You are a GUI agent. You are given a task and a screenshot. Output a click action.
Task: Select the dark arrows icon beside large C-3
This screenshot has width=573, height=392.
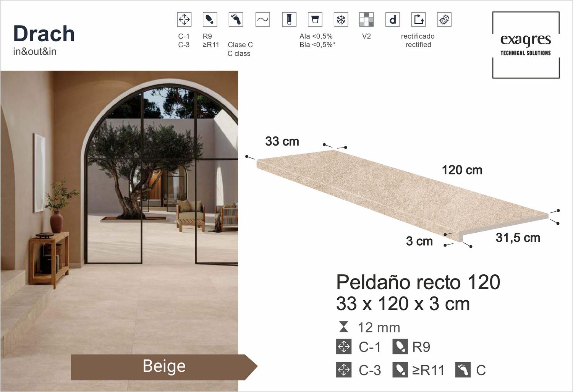(x=344, y=370)
